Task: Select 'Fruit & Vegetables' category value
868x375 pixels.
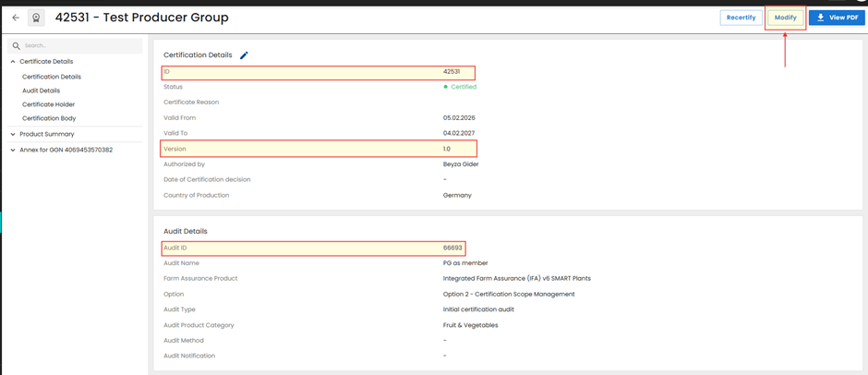Action: pos(471,325)
